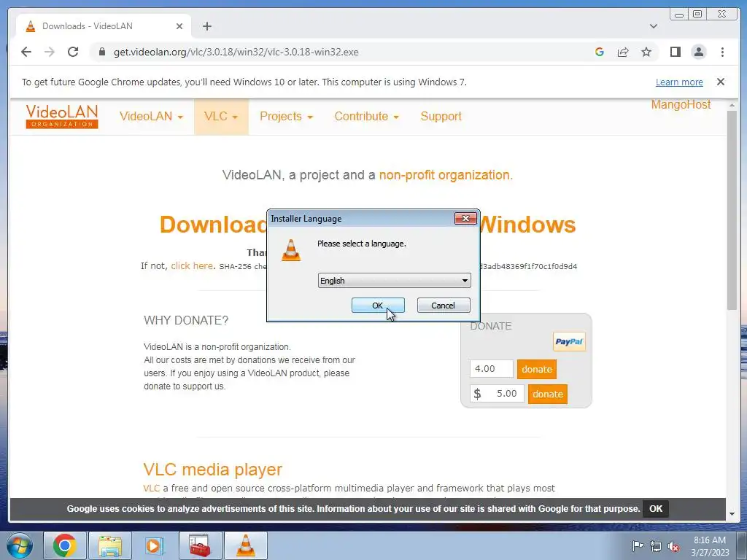Screen dimensions: 747x560
Task: Click the 5.00 dollar donation field
Action: [x=496, y=393]
